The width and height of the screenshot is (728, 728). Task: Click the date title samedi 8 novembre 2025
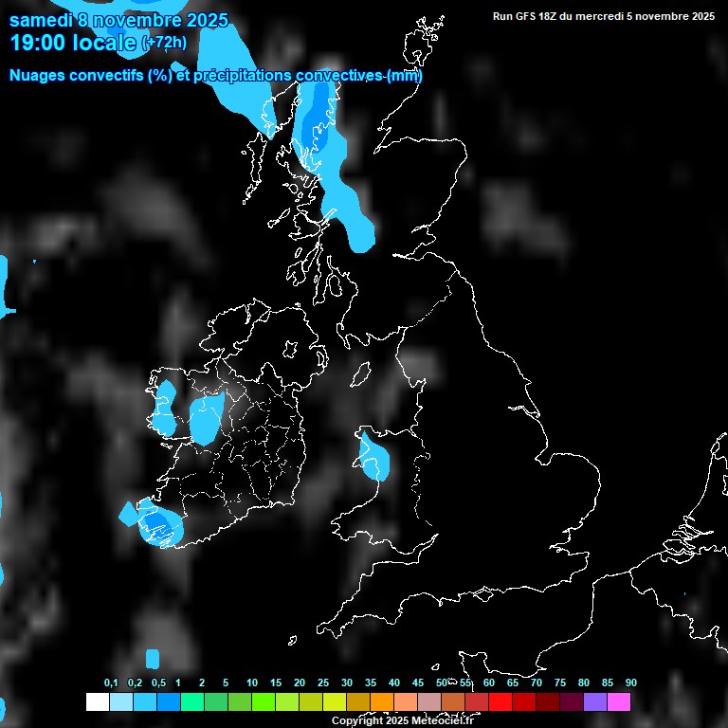[118, 19]
